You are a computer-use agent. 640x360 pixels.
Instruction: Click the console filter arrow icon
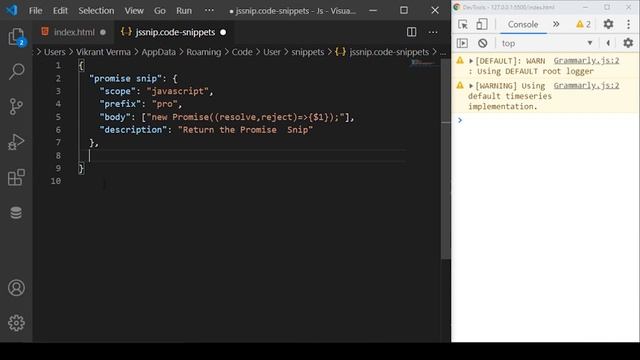(608, 43)
